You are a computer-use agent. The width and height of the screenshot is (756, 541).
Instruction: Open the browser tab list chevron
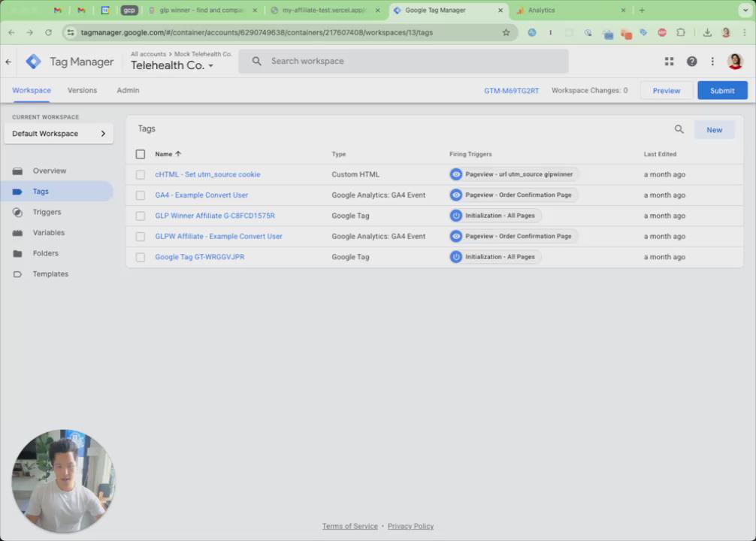click(x=745, y=10)
